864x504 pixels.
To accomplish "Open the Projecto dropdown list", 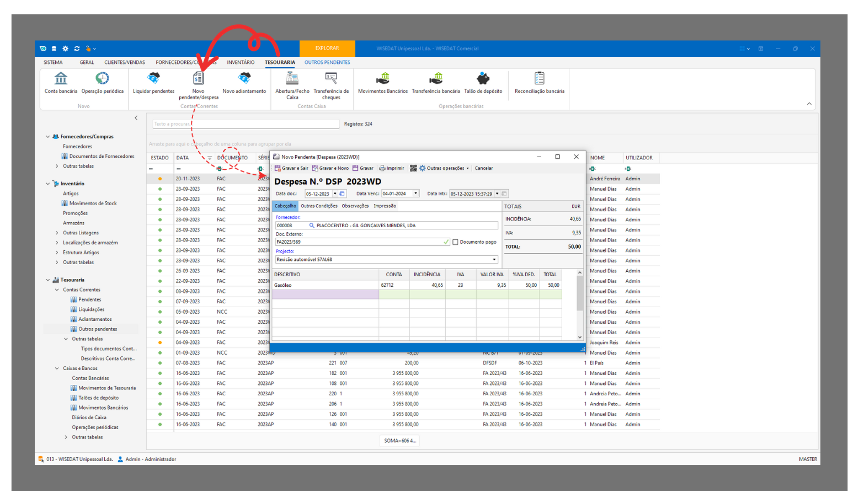I will coord(494,260).
